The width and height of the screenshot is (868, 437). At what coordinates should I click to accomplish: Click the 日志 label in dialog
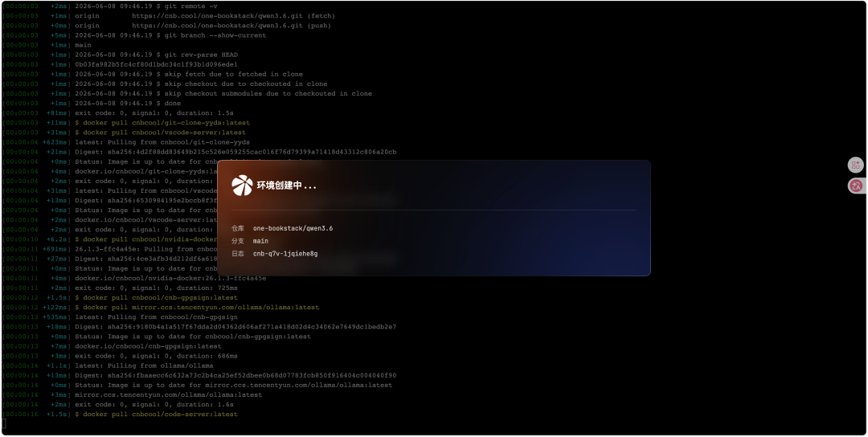[x=237, y=253]
